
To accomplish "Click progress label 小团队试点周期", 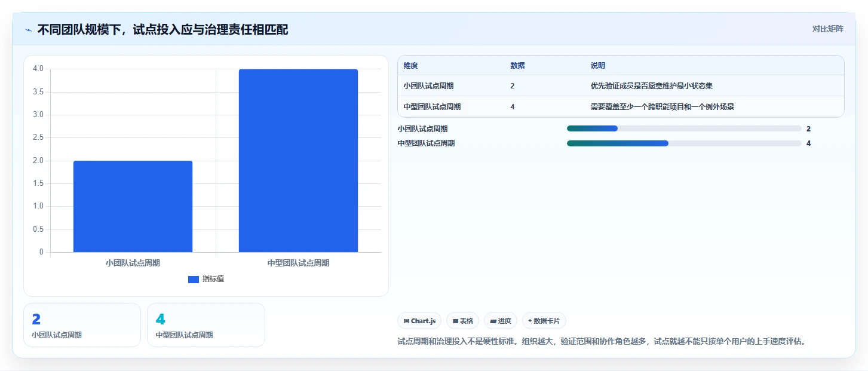I will [422, 128].
